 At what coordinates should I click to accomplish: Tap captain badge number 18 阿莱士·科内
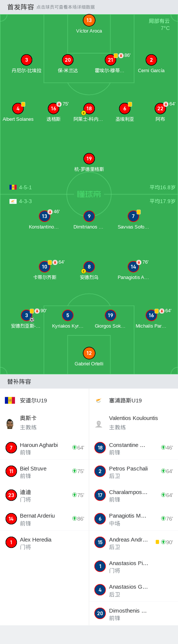coord(89,108)
